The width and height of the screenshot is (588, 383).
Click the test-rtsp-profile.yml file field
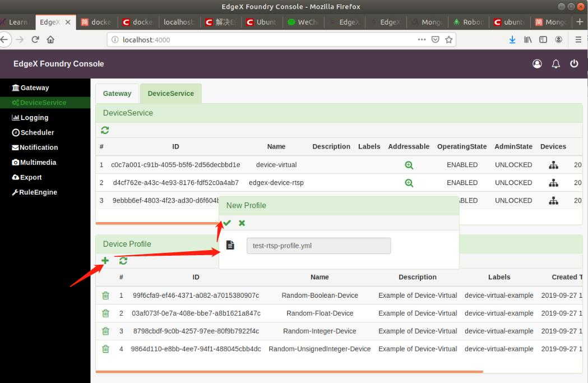(x=319, y=246)
